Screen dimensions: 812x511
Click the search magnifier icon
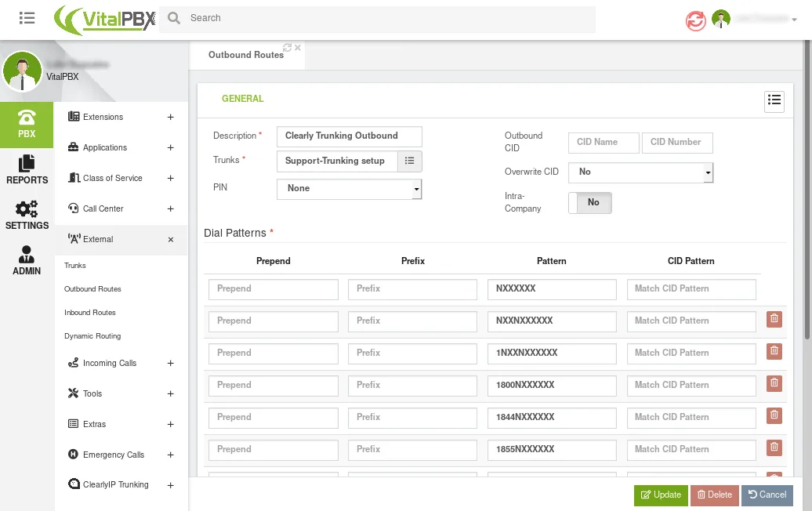[174, 18]
